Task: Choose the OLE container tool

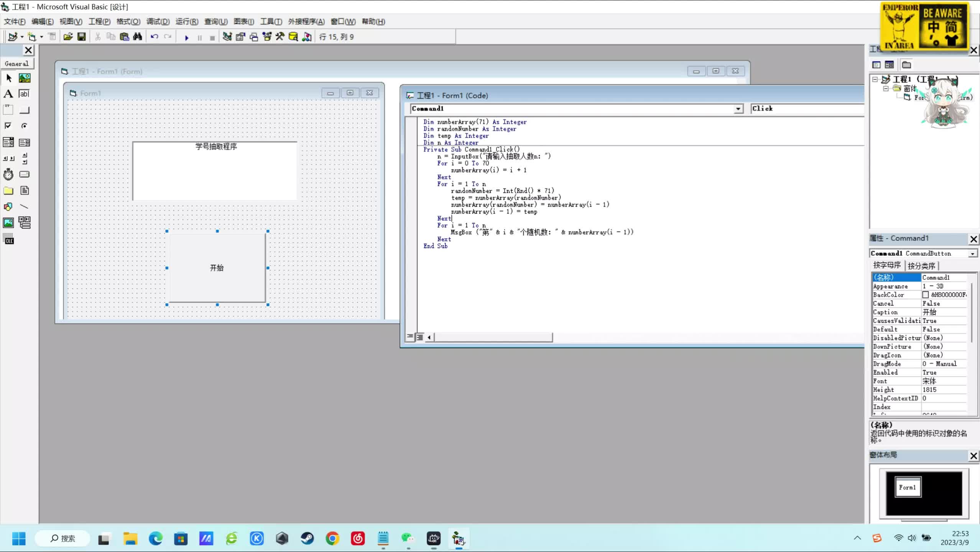Action: (8, 240)
